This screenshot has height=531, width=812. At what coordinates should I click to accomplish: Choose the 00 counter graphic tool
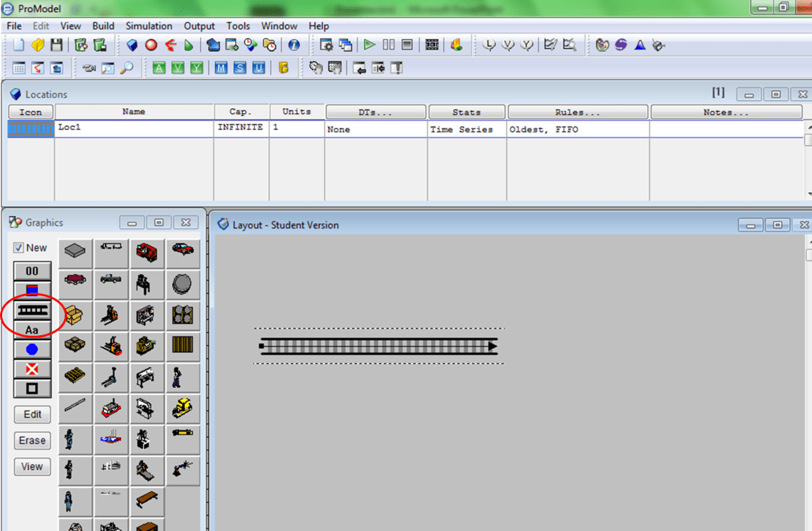pyautogui.click(x=32, y=271)
